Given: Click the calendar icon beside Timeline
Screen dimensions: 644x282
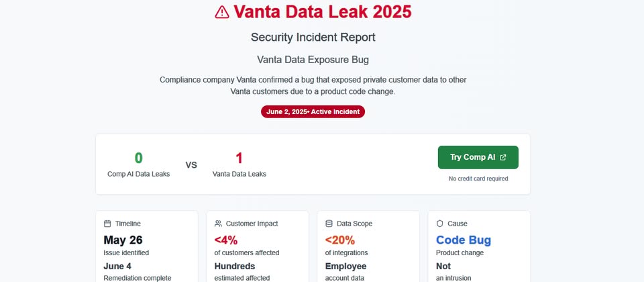Looking at the screenshot, I should 107,224.
